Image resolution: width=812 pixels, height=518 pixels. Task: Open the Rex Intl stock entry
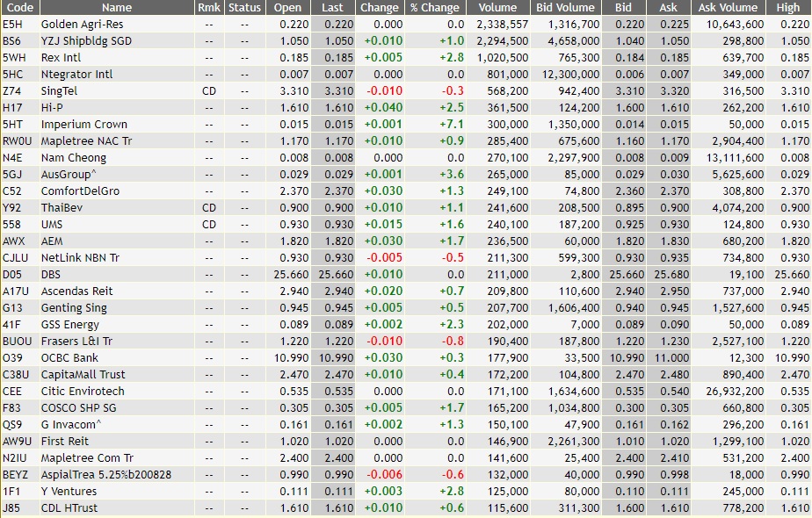[x=62, y=57]
